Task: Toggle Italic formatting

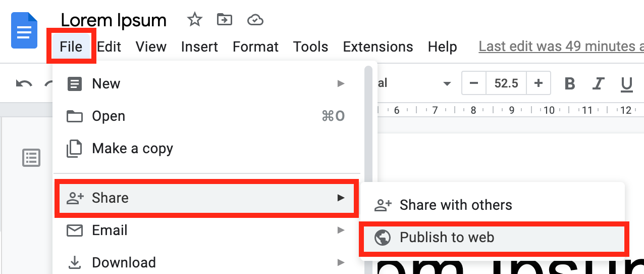Action: click(x=599, y=83)
